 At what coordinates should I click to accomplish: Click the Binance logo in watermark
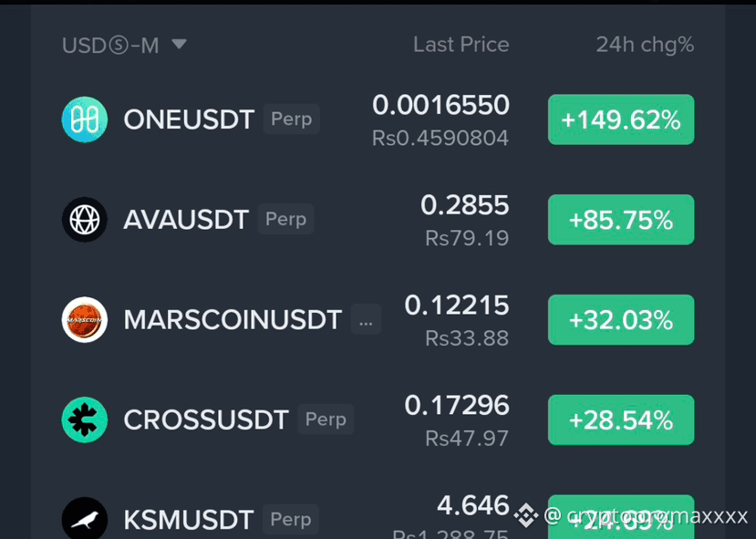pyautogui.click(x=526, y=515)
